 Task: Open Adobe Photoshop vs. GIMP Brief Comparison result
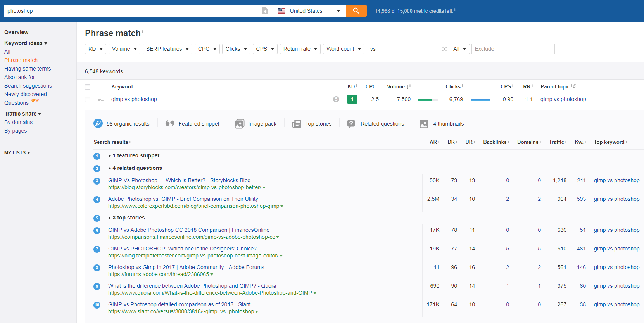[183, 199]
